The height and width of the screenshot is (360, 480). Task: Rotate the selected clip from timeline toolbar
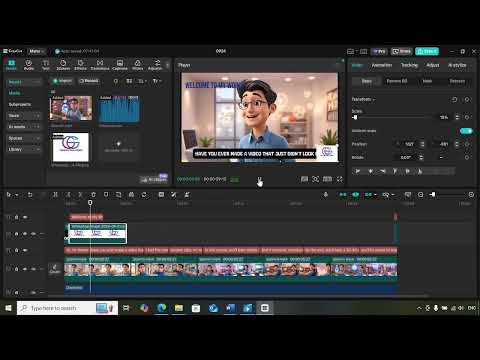144,195
